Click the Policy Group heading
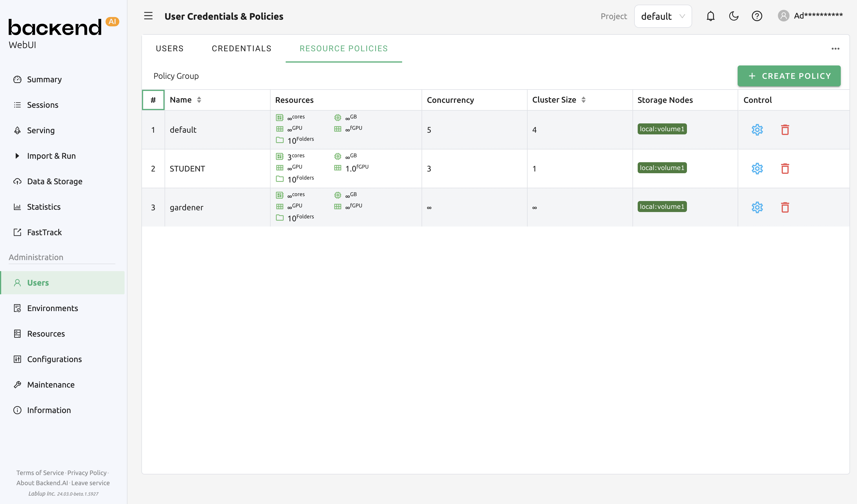This screenshot has height=504, width=857. point(176,76)
